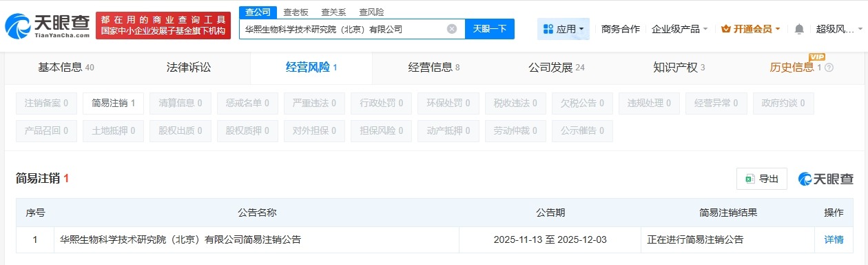
Task: Open 商务合作 link
Action: pos(620,29)
